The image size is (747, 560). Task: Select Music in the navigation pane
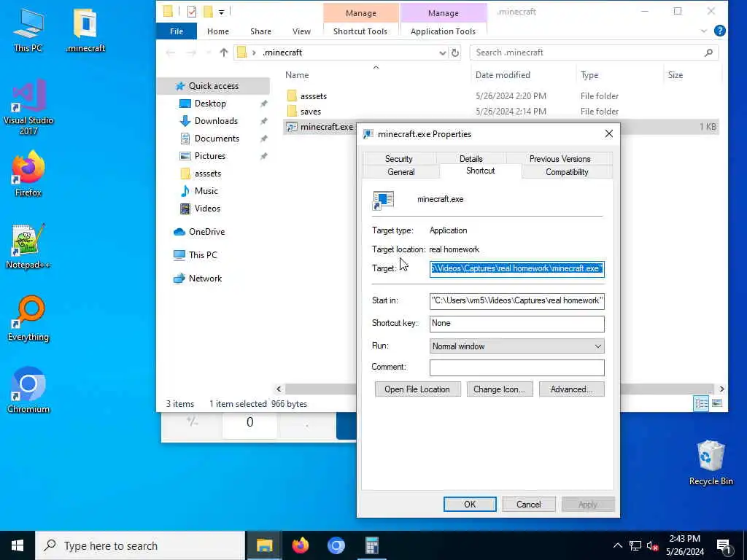[206, 191]
